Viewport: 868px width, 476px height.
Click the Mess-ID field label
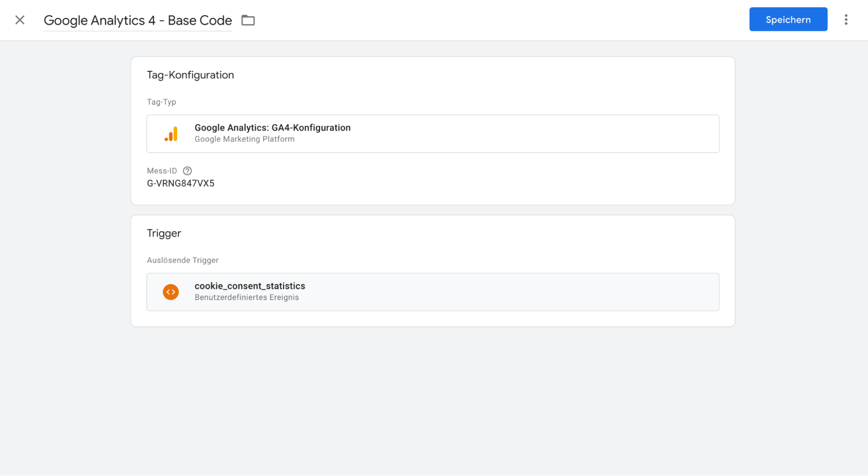coord(162,171)
